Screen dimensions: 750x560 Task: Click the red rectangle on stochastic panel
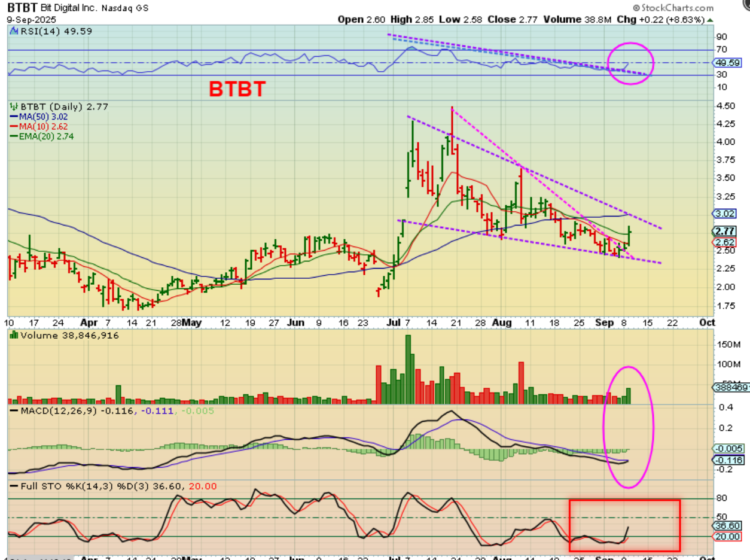(x=624, y=525)
